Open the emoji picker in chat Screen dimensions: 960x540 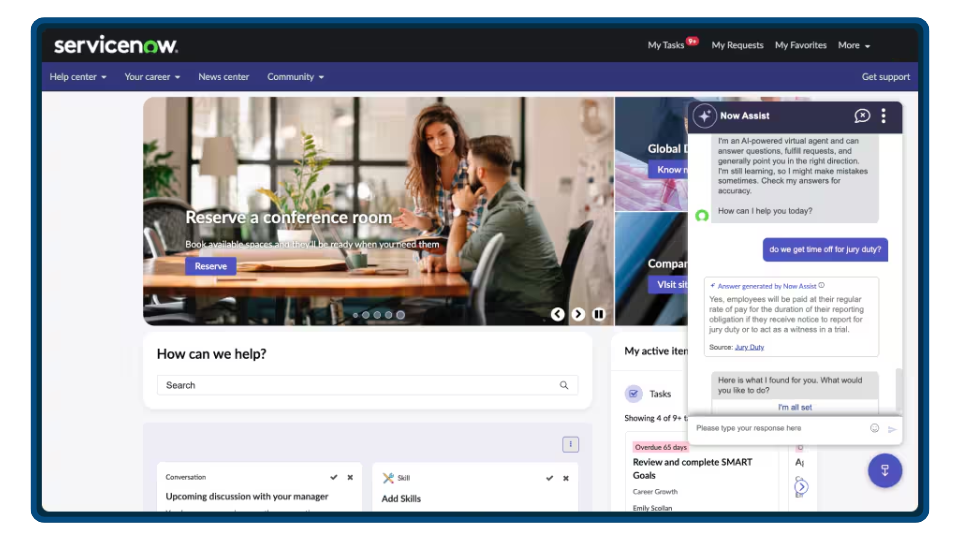pyautogui.click(x=874, y=429)
